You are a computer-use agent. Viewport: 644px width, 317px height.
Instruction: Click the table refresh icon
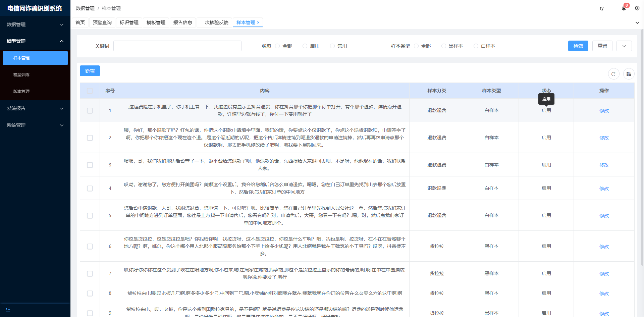point(613,74)
